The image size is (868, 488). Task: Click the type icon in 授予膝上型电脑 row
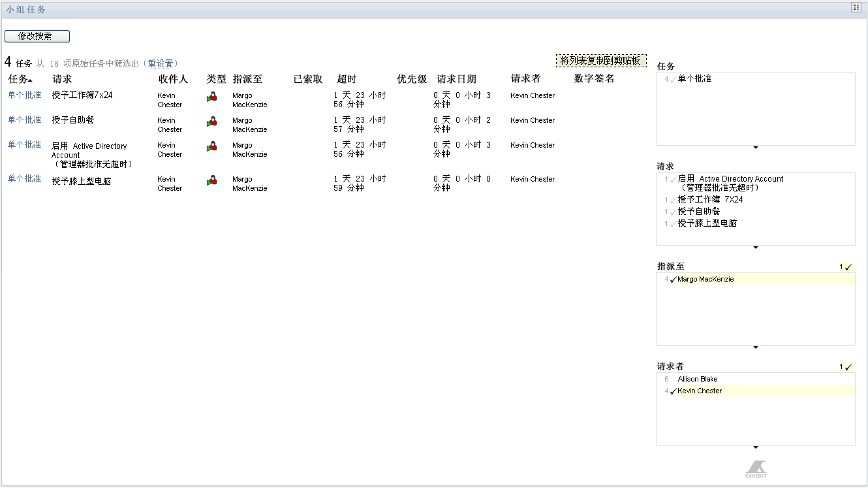(x=211, y=180)
